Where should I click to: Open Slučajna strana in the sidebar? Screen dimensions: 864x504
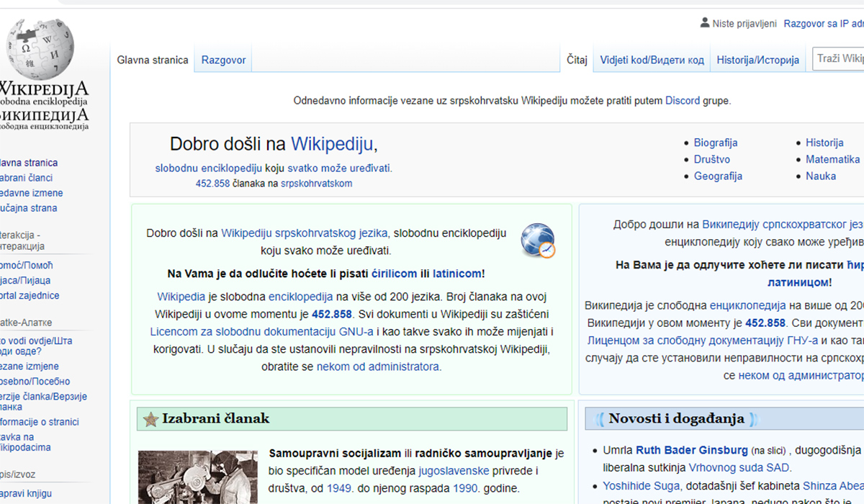pyautogui.click(x=27, y=208)
